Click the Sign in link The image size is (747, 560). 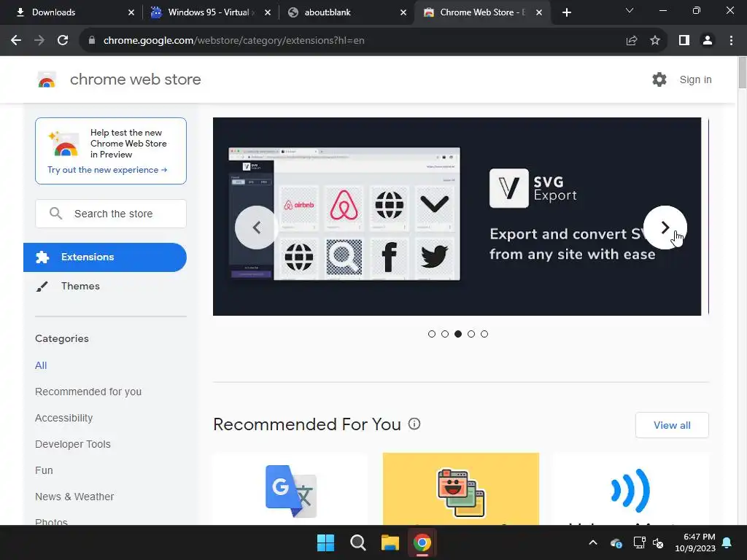pos(695,79)
